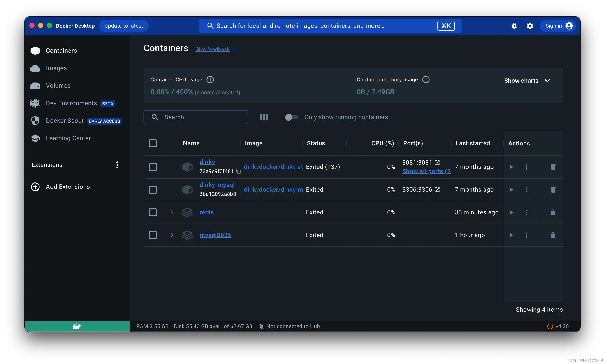
Task: Open the Images section
Action: pos(56,68)
